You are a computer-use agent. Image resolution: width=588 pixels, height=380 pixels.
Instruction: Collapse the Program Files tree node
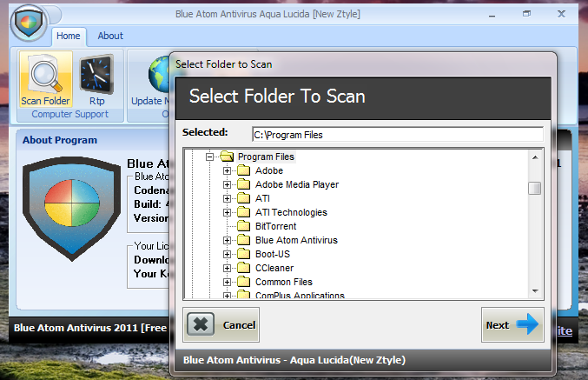click(209, 157)
